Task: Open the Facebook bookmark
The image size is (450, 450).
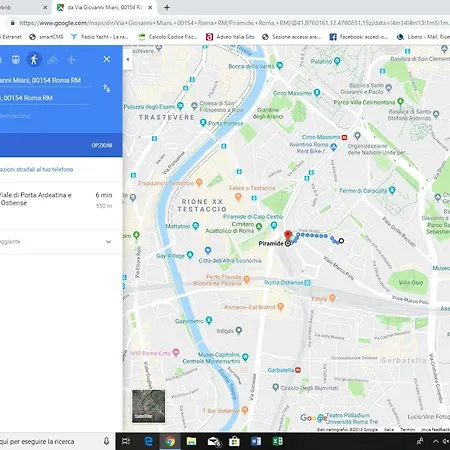Action: [358, 37]
